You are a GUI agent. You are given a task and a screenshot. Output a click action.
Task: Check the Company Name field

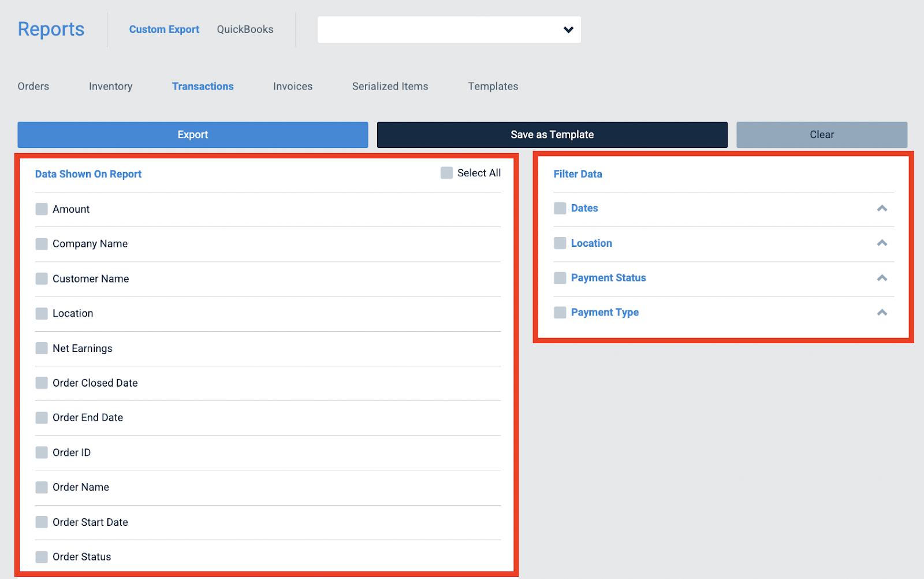41,244
